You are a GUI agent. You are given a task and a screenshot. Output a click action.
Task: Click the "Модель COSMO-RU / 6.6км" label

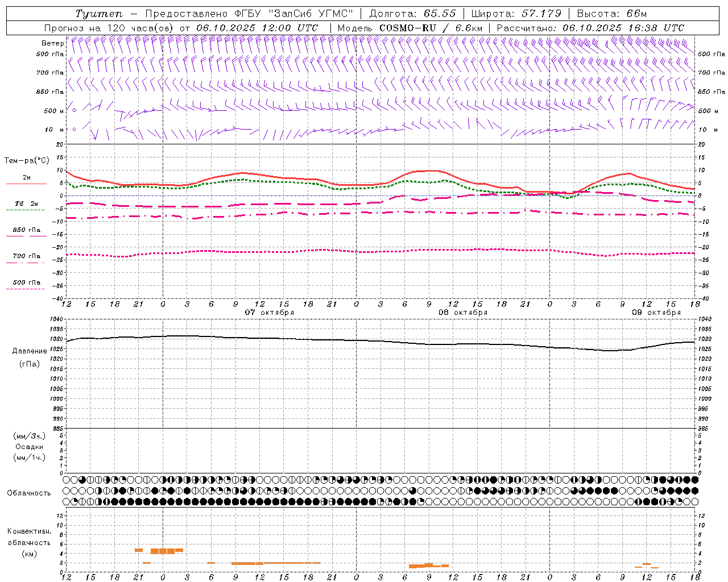click(x=410, y=28)
